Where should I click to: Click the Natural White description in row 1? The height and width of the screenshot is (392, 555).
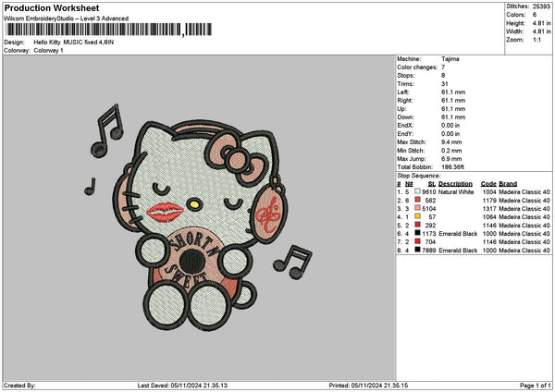456,191
